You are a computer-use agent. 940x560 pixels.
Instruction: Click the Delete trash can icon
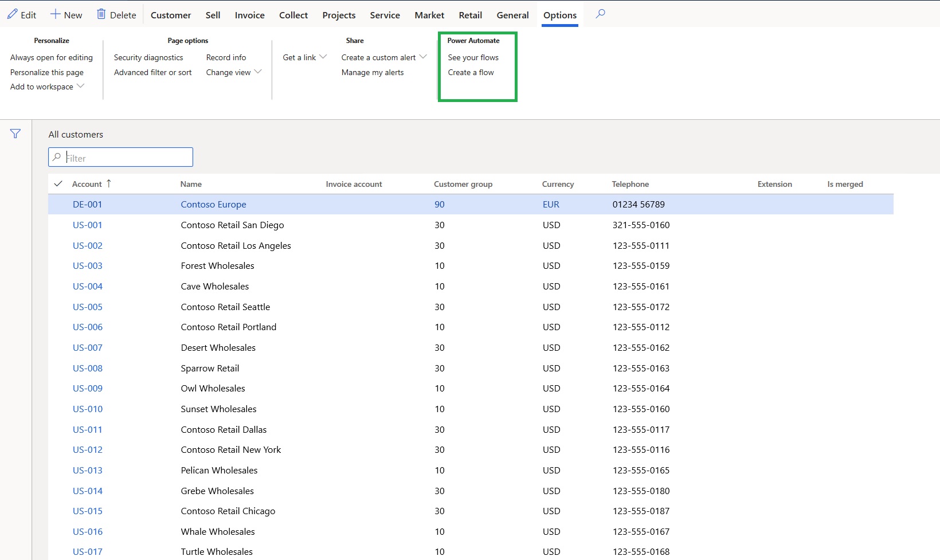tap(101, 14)
